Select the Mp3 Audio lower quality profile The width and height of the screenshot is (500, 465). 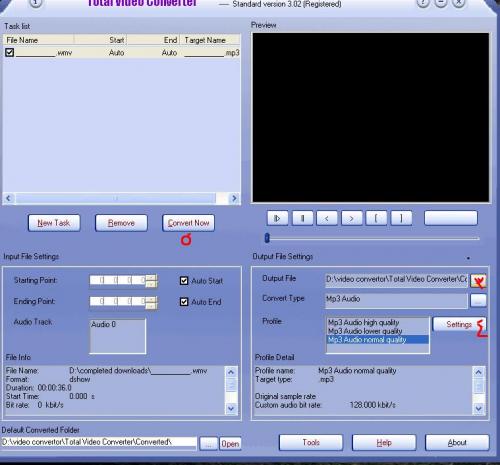click(365, 331)
